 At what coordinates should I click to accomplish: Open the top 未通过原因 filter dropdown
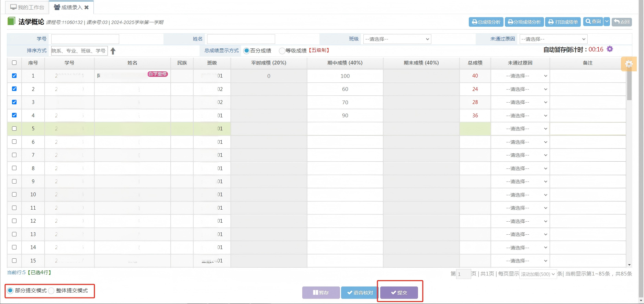[x=553, y=39]
